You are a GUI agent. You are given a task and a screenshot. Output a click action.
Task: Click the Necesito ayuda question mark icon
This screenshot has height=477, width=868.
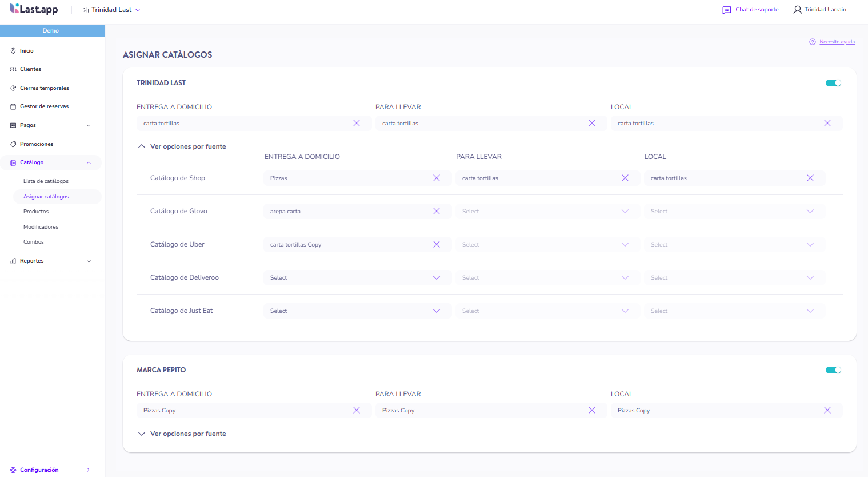pos(812,42)
